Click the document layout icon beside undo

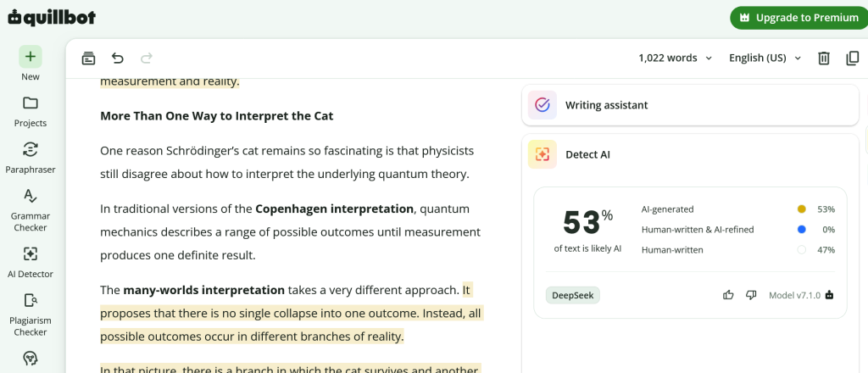point(88,58)
